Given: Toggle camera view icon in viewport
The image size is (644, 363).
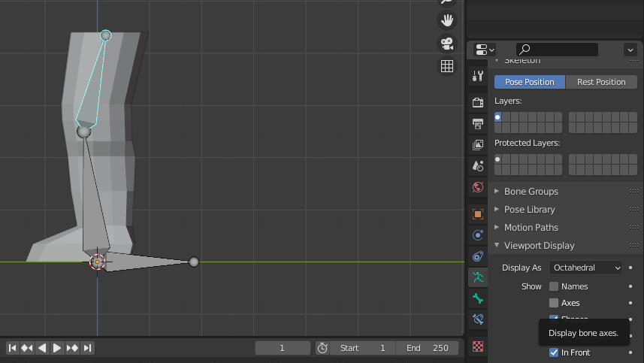Looking at the screenshot, I should point(447,43).
